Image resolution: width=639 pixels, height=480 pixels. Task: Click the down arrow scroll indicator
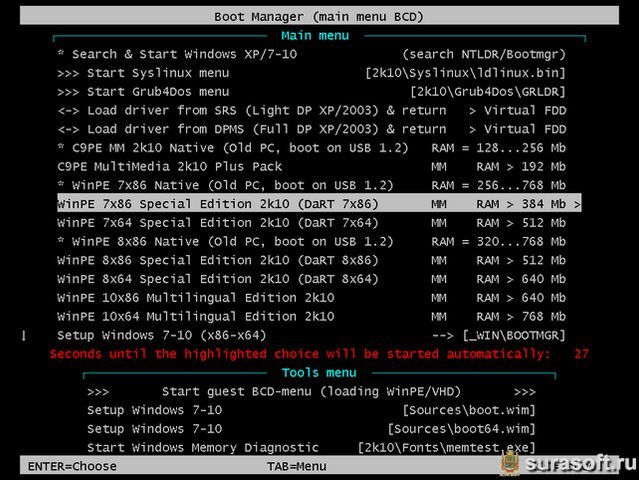(x=24, y=336)
